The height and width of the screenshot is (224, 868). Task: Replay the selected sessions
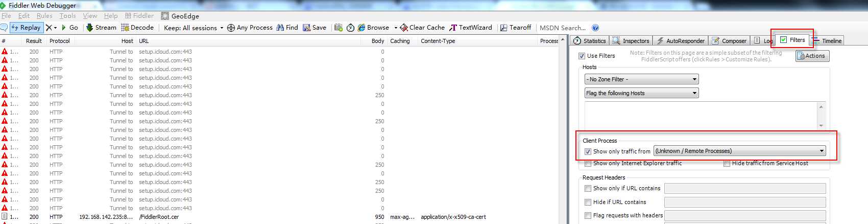(26, 28)
